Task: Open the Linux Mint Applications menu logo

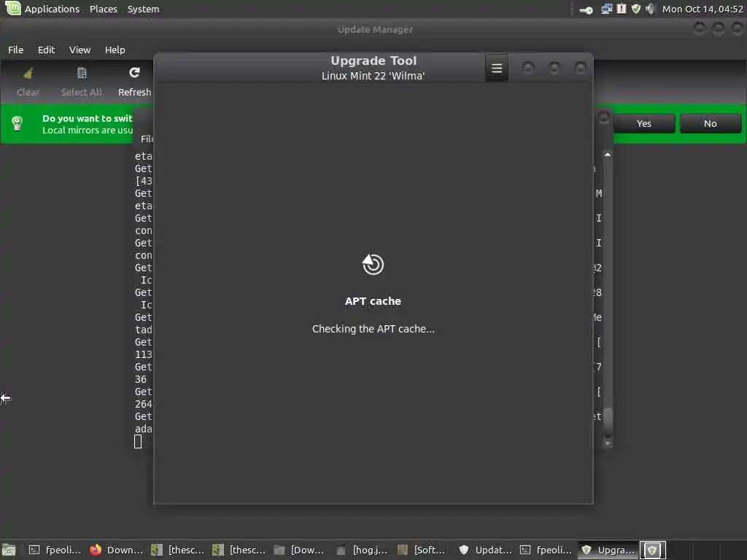Action: tap(13, 8)
